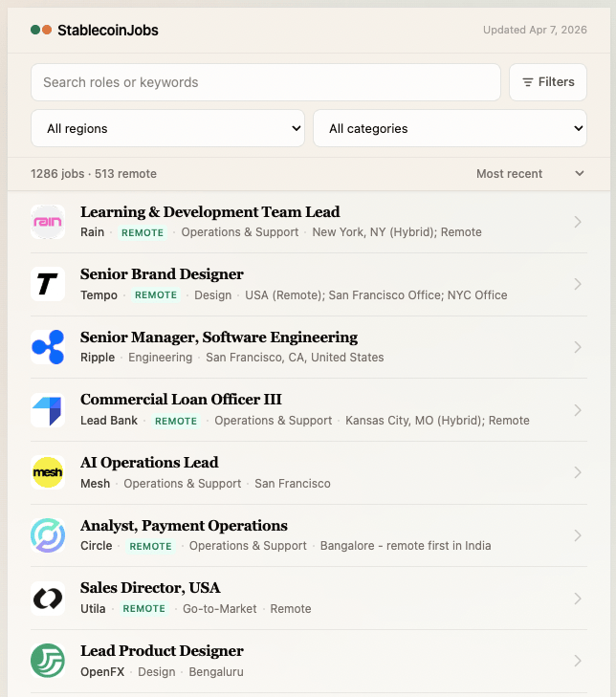Click the "Mesh" company name
616x697 pixels.
96,483
